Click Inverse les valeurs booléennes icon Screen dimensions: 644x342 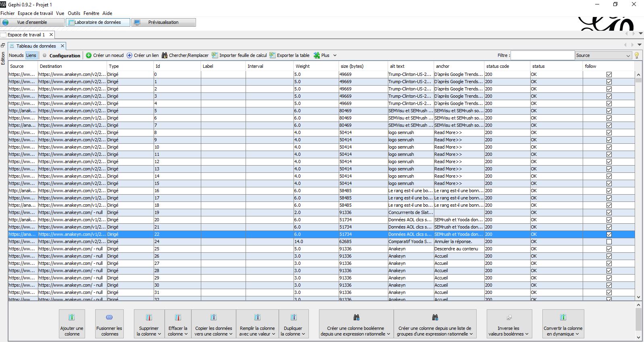coord(509,317)
